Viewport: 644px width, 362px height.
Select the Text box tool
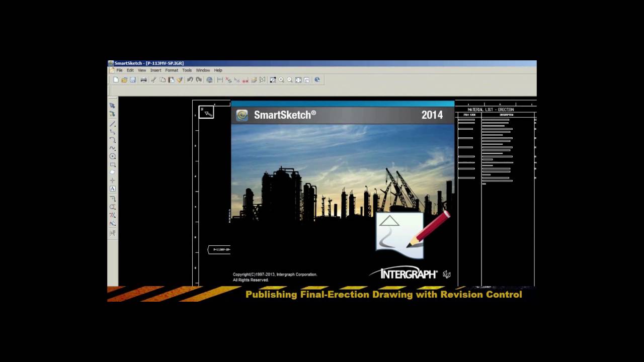[112, 189]
